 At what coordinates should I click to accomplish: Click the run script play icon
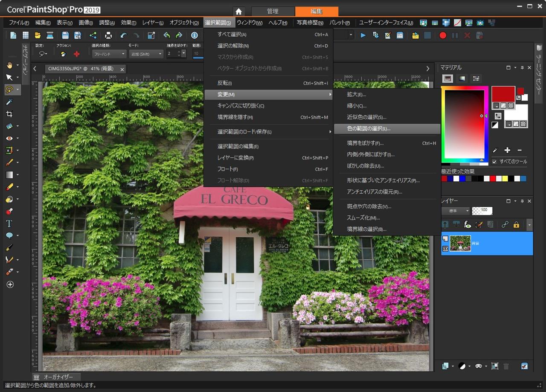click(363, 35)
